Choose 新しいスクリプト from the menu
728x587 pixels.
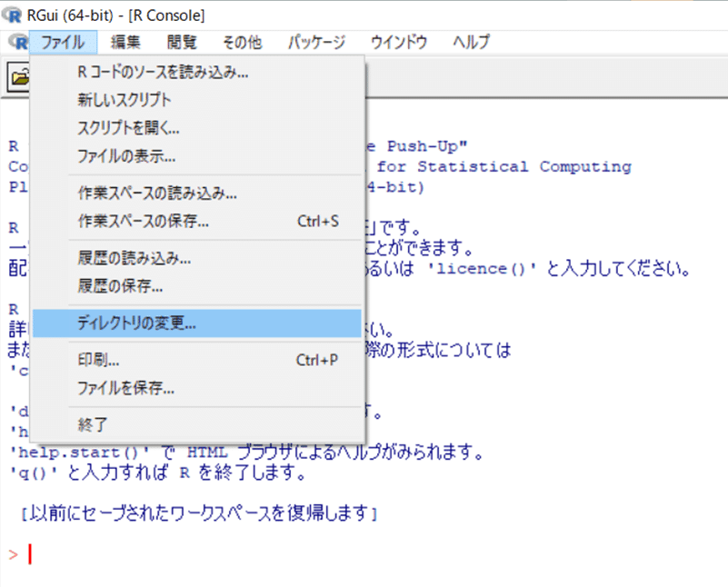[197, 100]
